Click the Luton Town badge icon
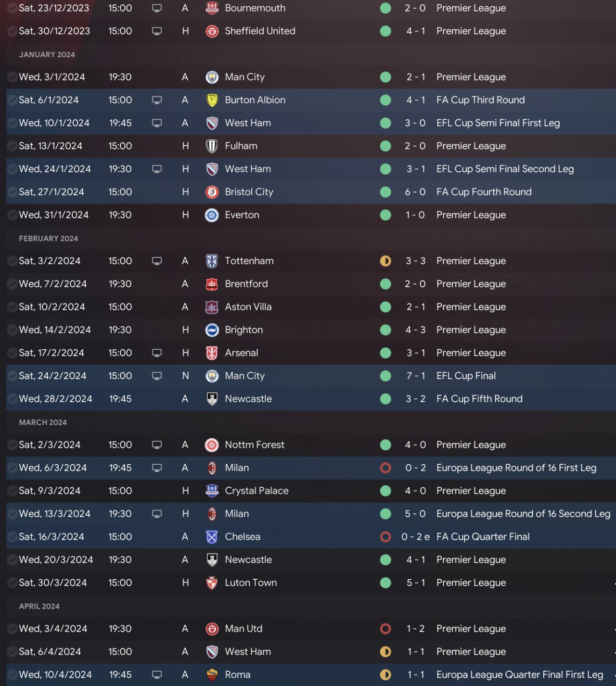 point(212,583)
